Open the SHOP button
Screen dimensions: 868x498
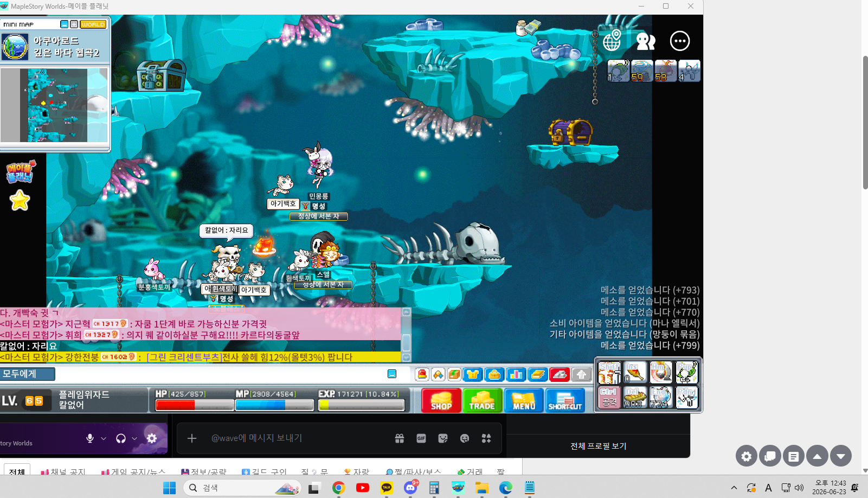point(441,400)
